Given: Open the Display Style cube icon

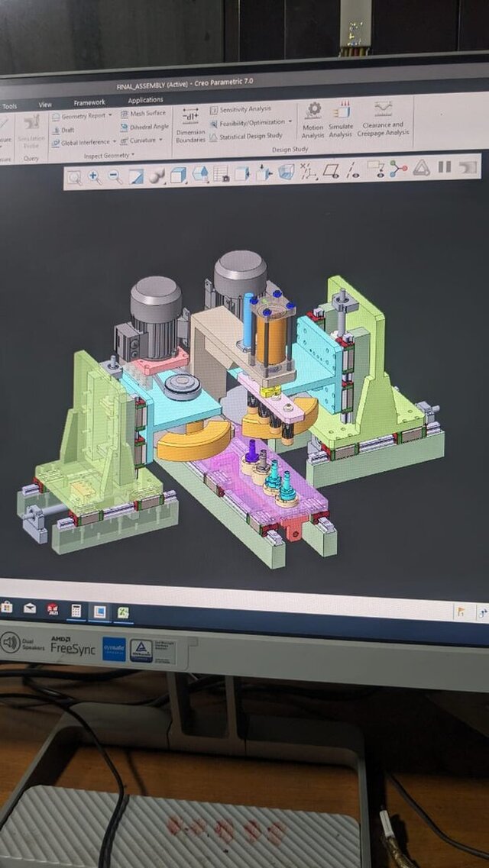Looking at the screenshot, I should [178, 176].
